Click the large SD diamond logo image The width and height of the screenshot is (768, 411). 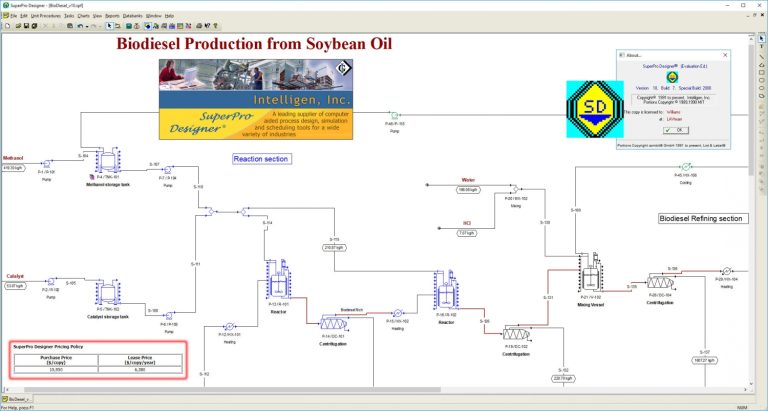[595, 109]
